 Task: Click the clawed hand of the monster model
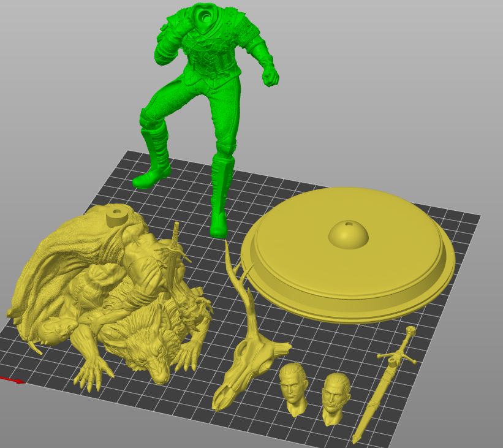click(92, 374)
